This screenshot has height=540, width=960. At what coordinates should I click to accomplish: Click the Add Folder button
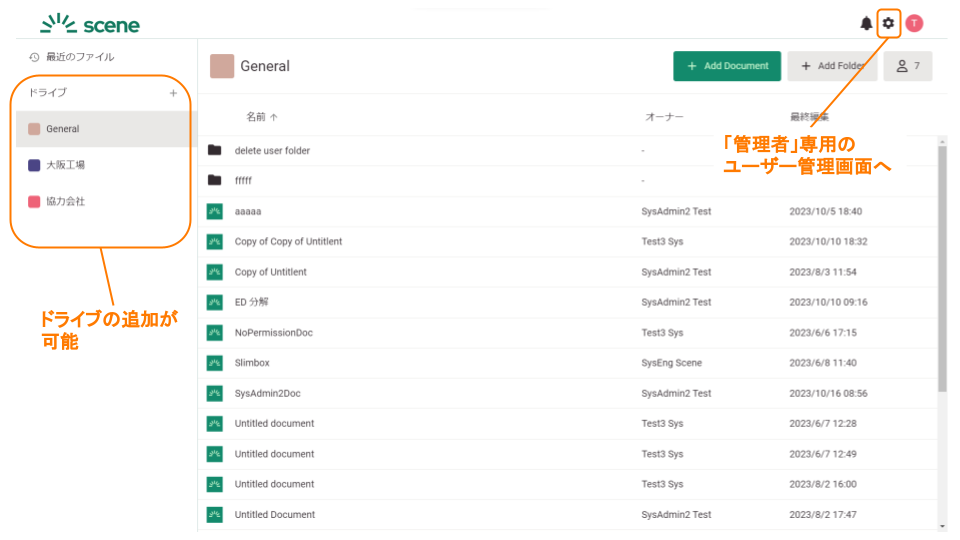click(832, 66)
